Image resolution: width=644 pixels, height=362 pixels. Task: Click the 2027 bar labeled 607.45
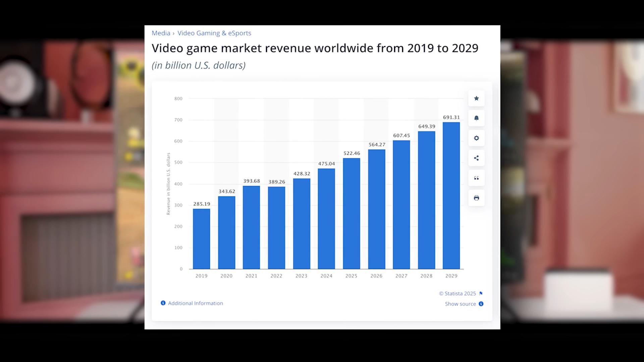[x=401, y=204]
